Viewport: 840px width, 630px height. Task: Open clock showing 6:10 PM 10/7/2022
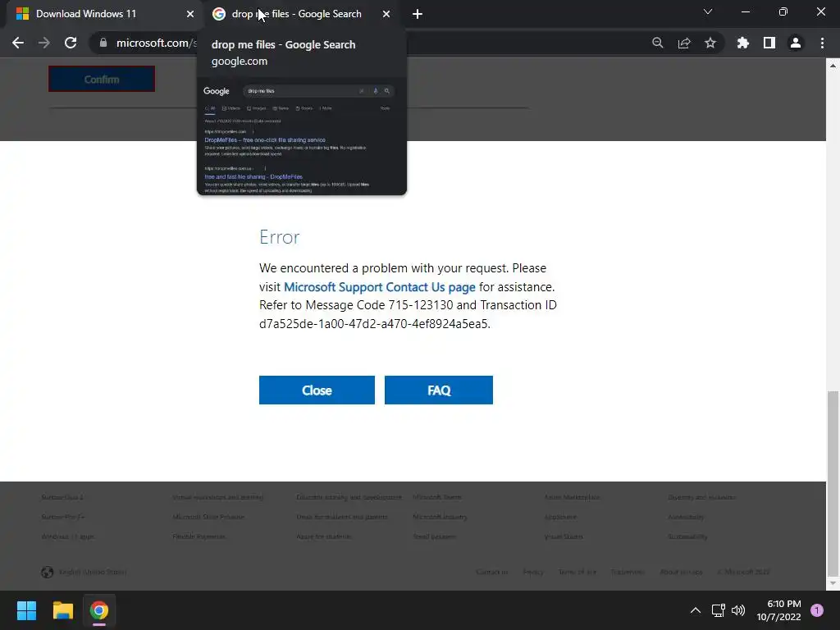pyautogui.click(x=778, y=610)
